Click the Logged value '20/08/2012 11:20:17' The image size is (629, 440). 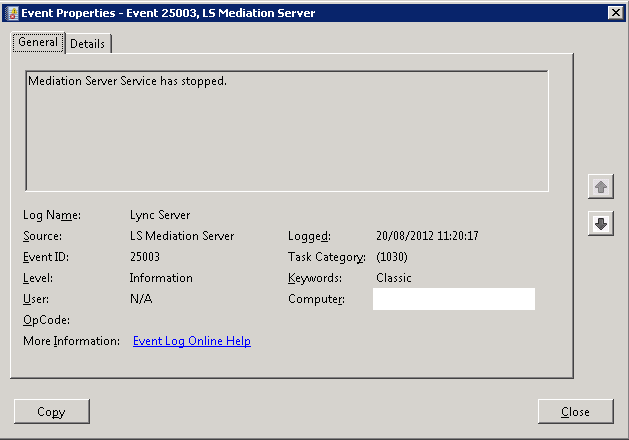coord(427,236)
